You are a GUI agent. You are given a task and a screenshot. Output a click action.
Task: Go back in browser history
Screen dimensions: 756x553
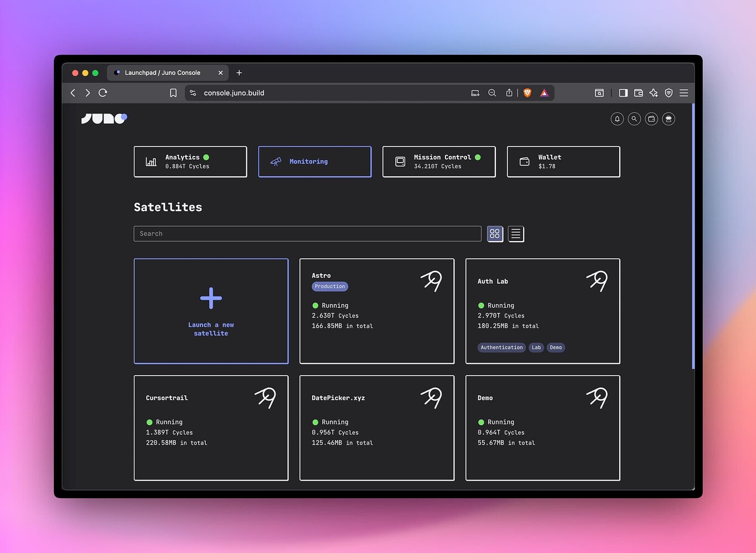(x=73, y=93)
